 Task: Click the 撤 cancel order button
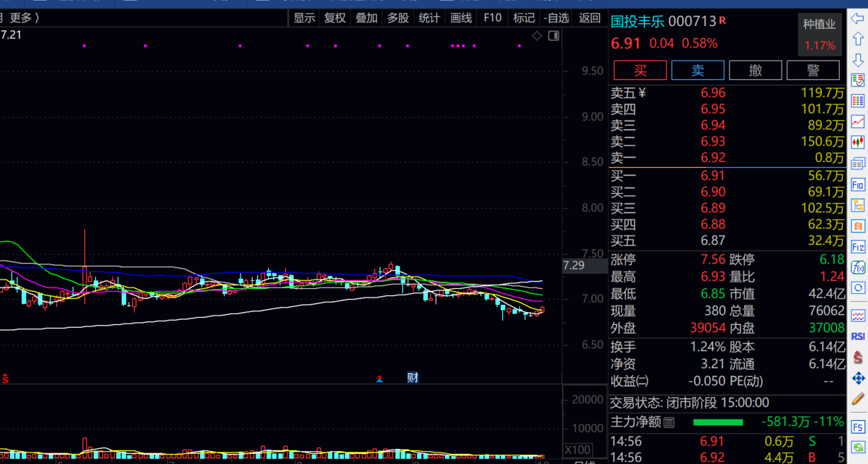pos(756,70)
